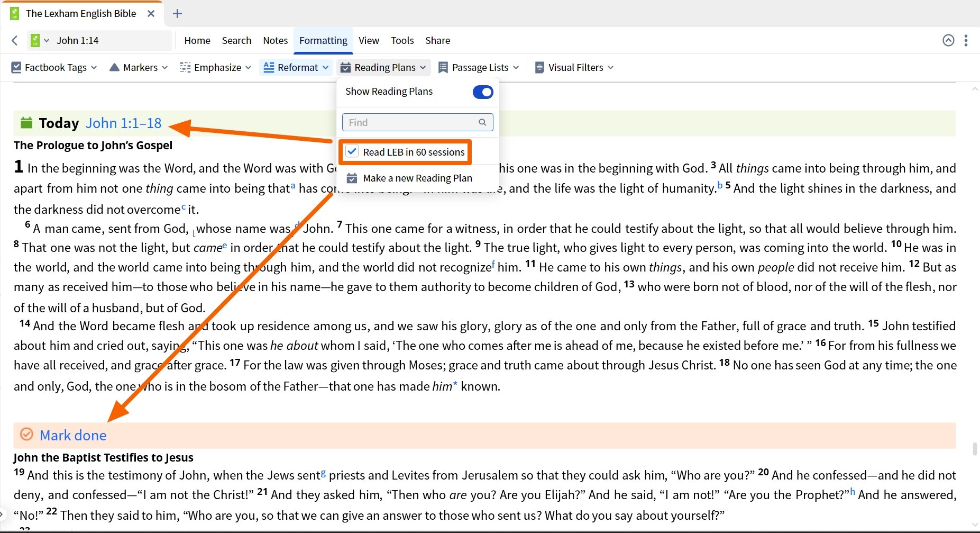Open footnote f after 'did not recognize'

pyautogui.click(x=493, y=264)
